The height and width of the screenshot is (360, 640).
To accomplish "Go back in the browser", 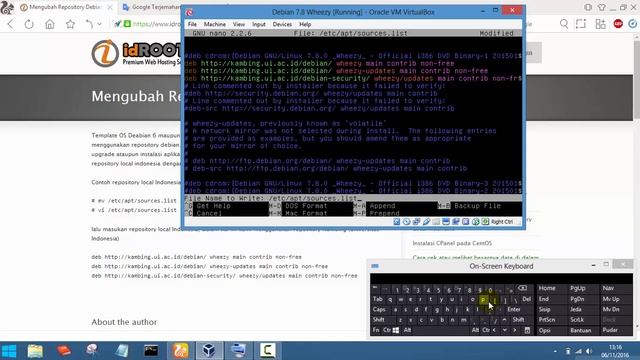I will click(10, 24).
